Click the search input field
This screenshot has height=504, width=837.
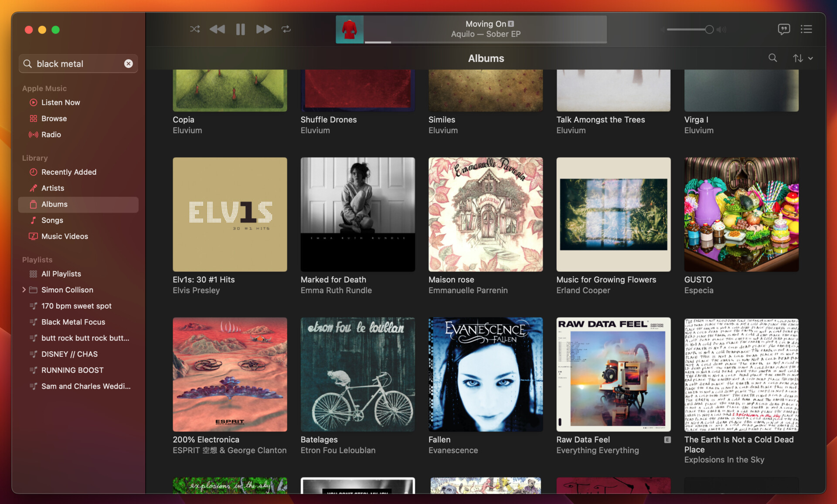pos(78,63)
